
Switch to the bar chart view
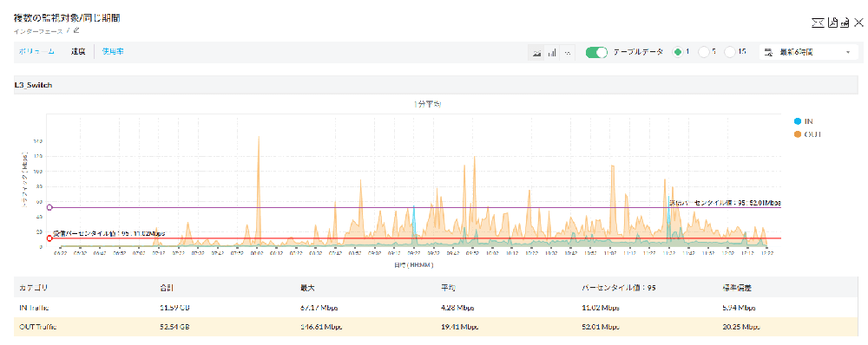(552, 53)
